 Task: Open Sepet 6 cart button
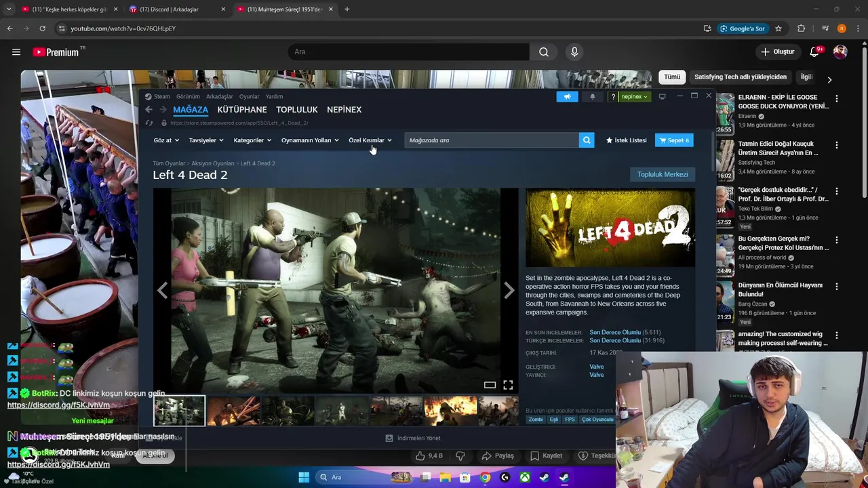(x=674, y=140)
